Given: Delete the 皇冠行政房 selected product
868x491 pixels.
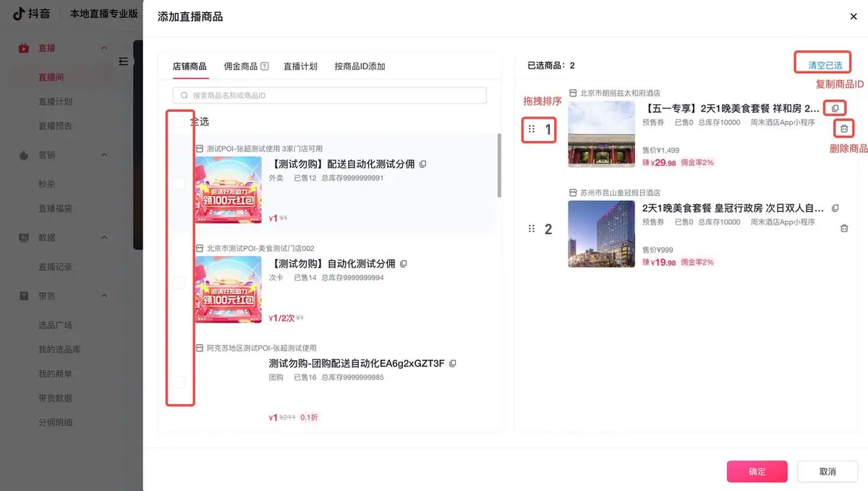Looking at the screenshot, I should point(844,229).
